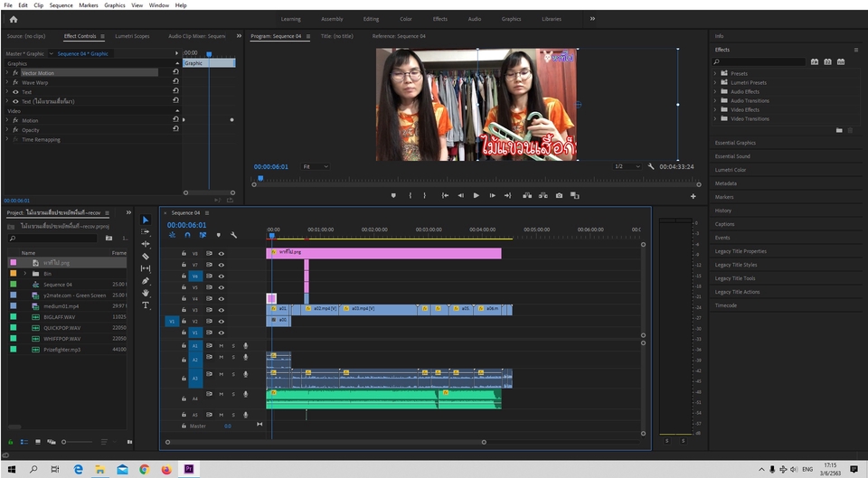Open Program monitor settings wrench
868x478 pixels.
(x=651, y=166)
